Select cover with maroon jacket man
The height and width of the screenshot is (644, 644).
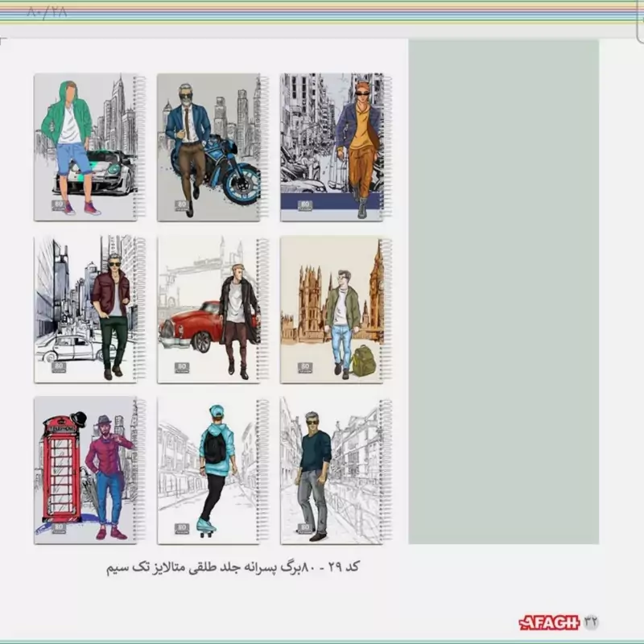(x=89, y=309)
